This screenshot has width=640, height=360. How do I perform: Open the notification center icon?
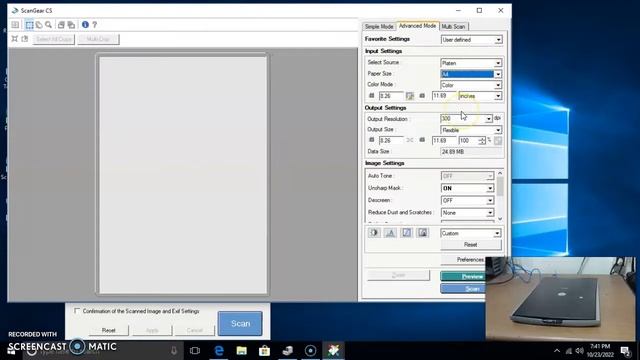tap(625, 351)
